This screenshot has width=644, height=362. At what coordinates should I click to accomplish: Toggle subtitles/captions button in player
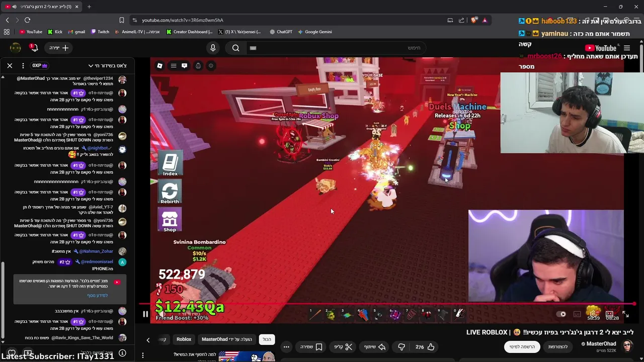pos(578,314)
